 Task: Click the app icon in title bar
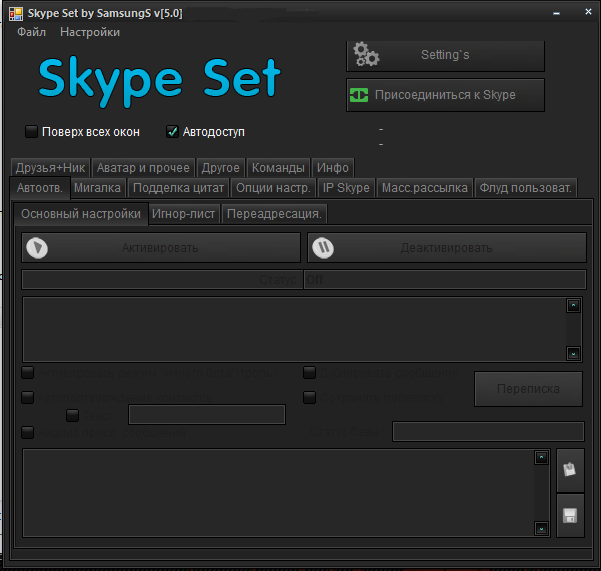pyautogui.click(x=16, y=14)
